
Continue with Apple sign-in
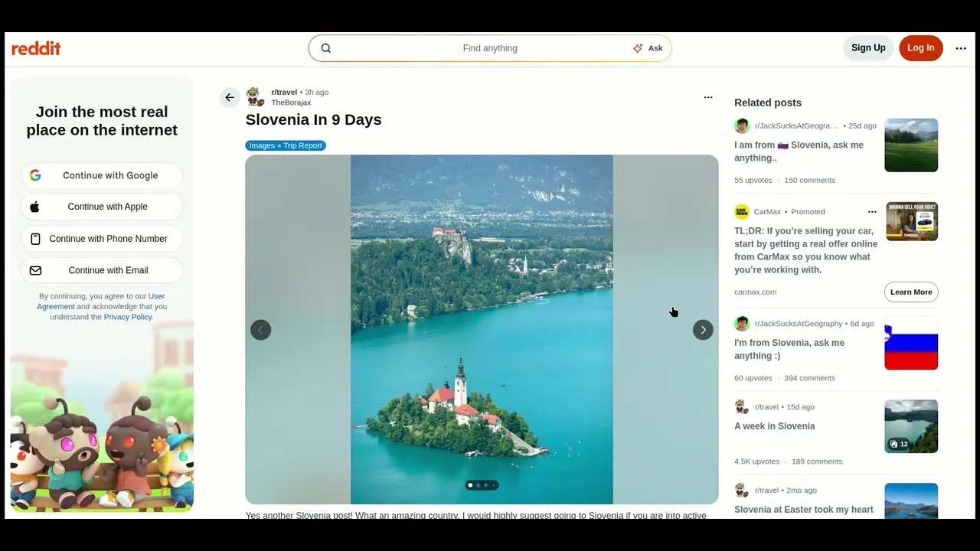[102, 207]
